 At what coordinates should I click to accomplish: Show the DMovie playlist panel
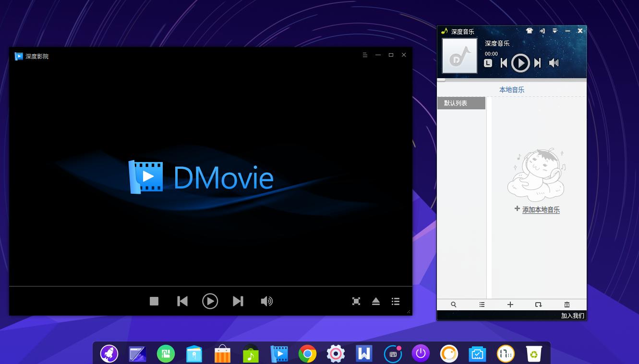pos(396,301)
